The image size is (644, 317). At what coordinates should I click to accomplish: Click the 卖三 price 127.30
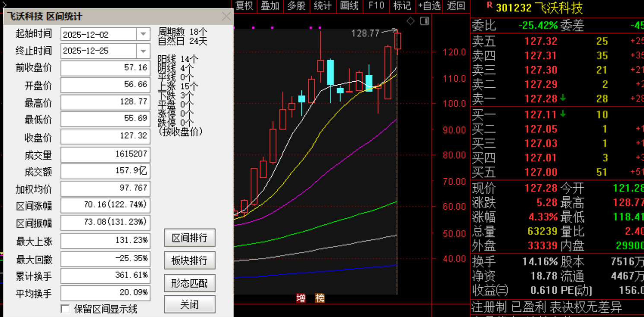pos(541,70)
